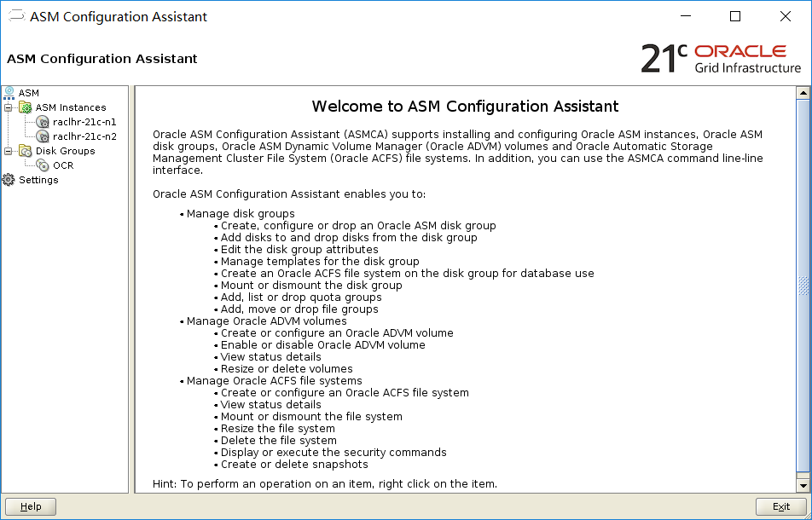Open the Help button

(x=31, y=506)
